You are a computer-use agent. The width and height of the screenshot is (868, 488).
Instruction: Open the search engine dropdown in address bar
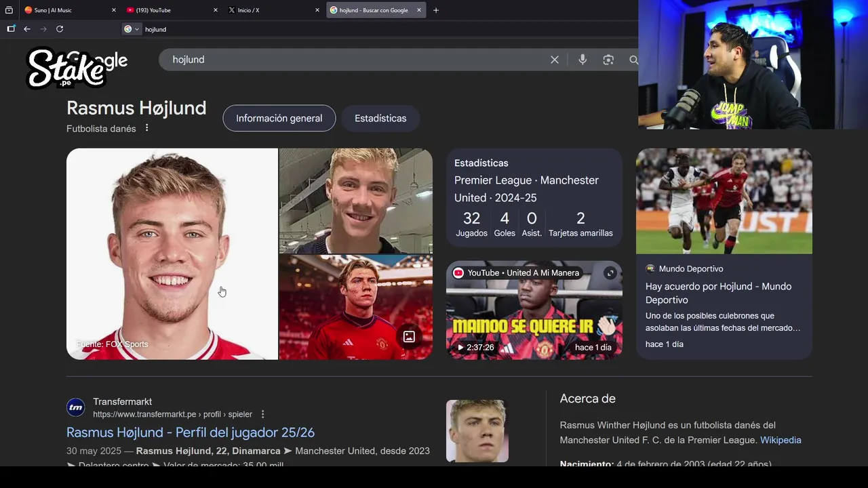(x=132, y=29)
